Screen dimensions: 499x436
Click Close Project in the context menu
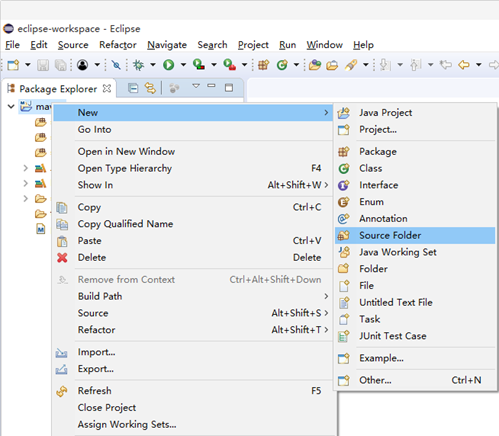(193, 408)
